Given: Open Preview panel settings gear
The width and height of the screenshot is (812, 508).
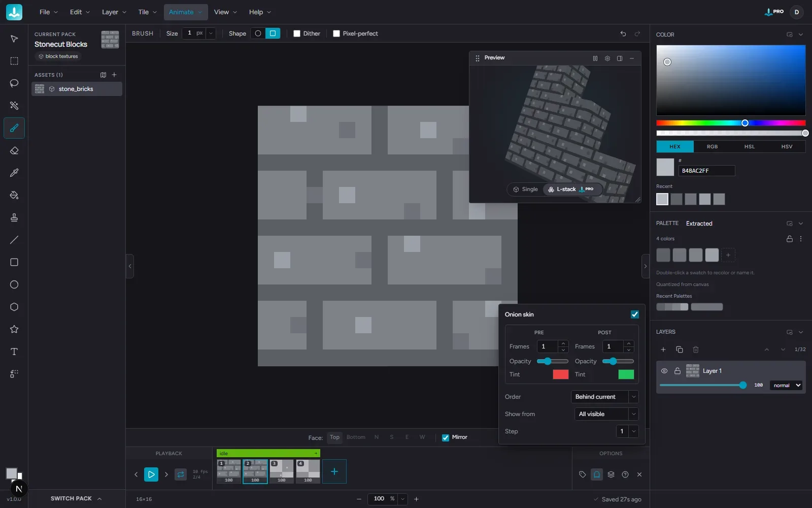Looking at the screenshot, I should 607,58.
